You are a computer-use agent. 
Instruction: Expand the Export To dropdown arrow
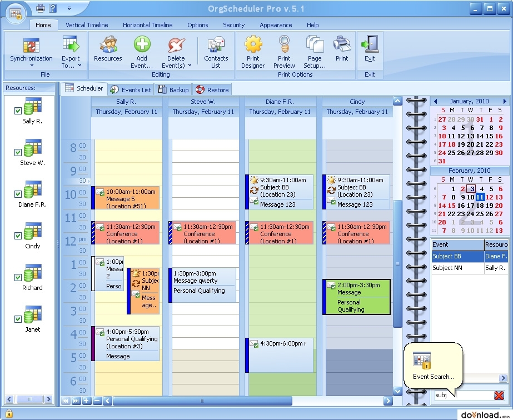pos(79,66)
